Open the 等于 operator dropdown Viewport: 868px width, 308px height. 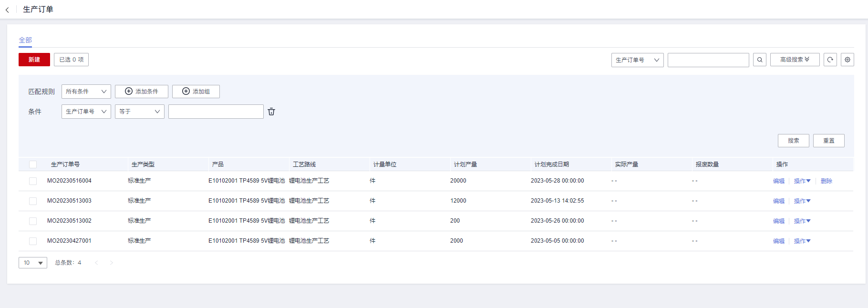140,112
